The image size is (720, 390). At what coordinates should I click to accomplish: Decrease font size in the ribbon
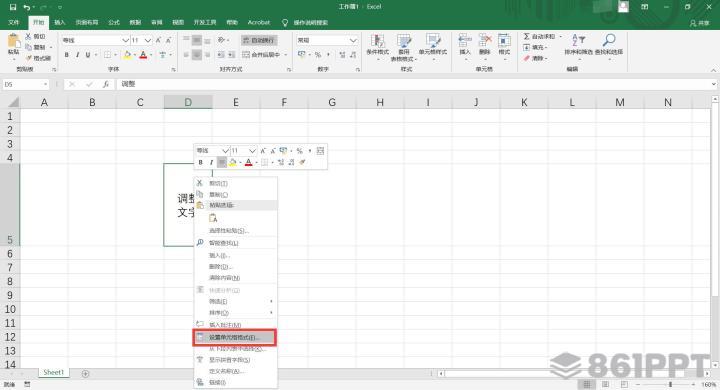(x=169, y=40)
